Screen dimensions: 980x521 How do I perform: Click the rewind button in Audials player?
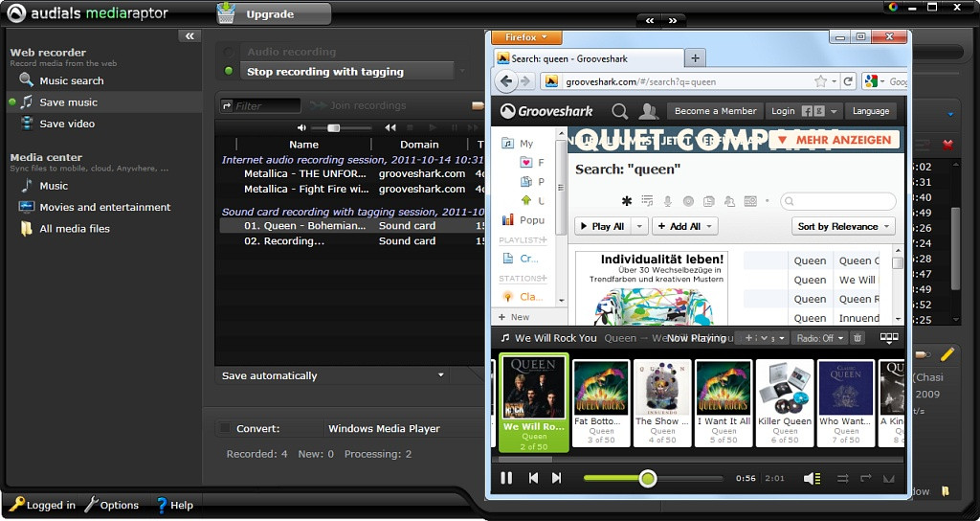click(390, 127)
